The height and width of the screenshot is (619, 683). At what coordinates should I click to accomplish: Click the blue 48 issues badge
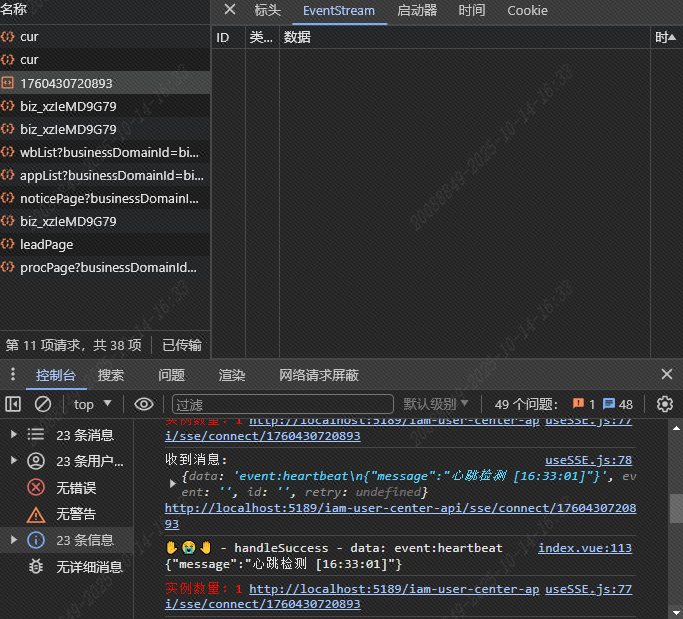coord(618,404)
